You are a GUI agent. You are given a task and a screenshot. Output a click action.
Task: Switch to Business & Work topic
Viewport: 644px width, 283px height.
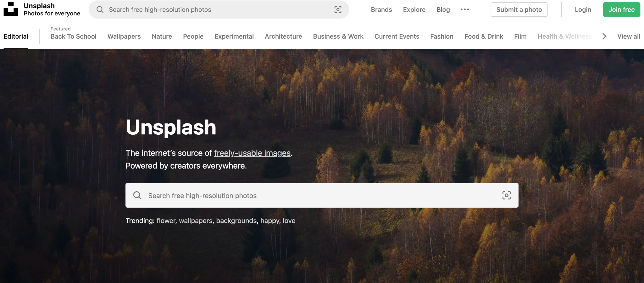point(338,36)
